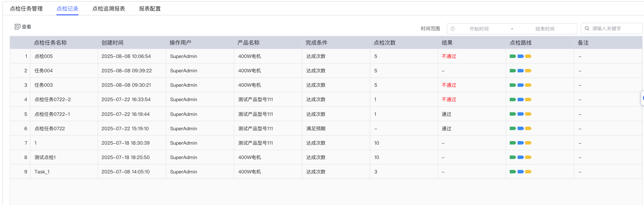Click the search magnifier icon
This screenshot has height=205, width=644.
click(587, 28)
